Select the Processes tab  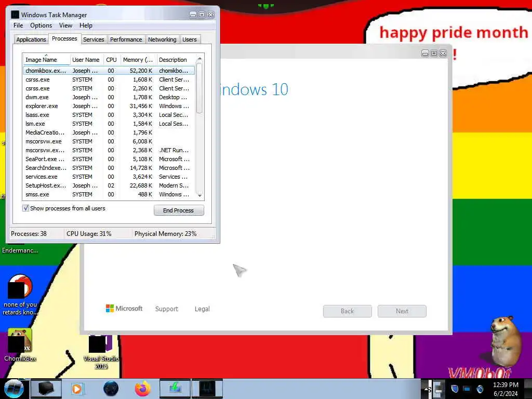pyautogui.click(x=64, y=38)
